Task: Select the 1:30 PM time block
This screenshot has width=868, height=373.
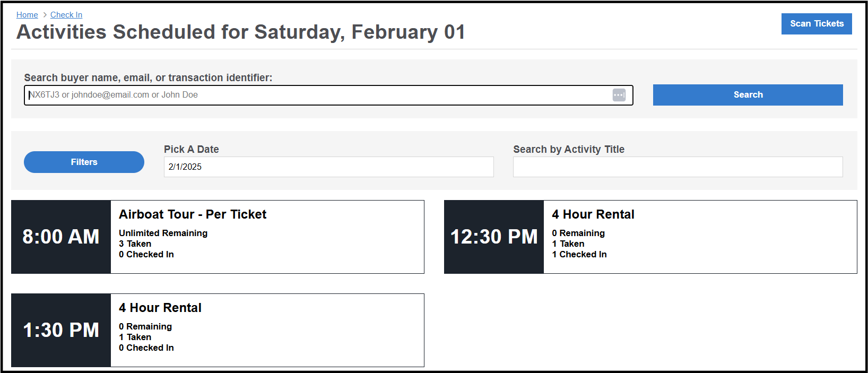Action: click(x=60, y=330)
